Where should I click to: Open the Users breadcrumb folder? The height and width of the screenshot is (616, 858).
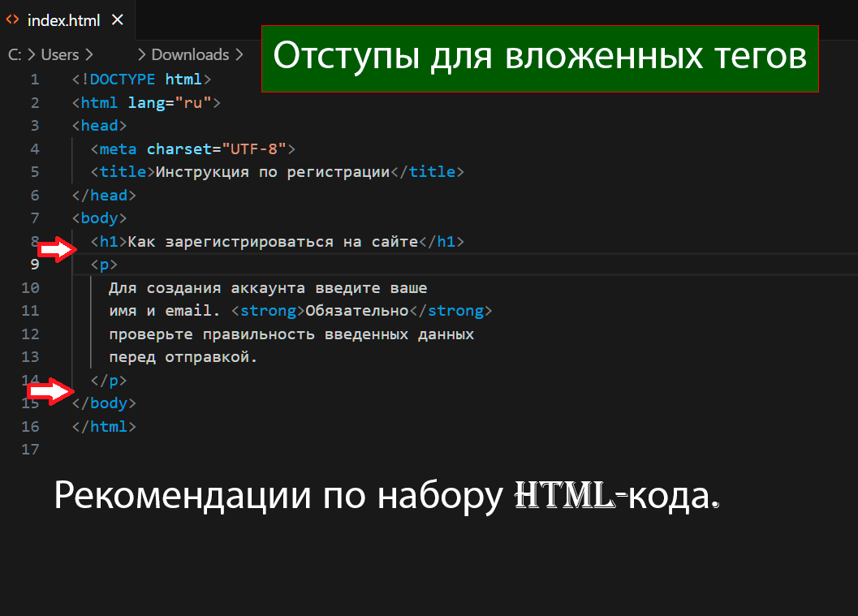point(60,55)
